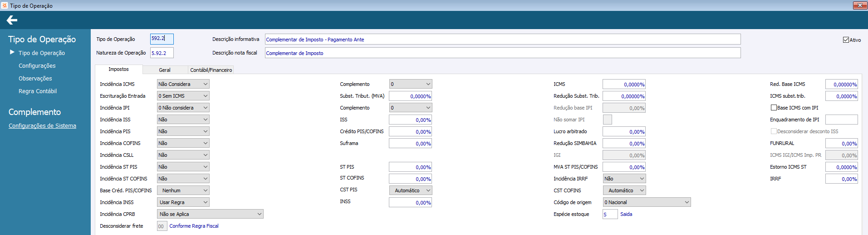
Task: Open Base Créd. PIS/COFINS dropdown
Action: 183,190
